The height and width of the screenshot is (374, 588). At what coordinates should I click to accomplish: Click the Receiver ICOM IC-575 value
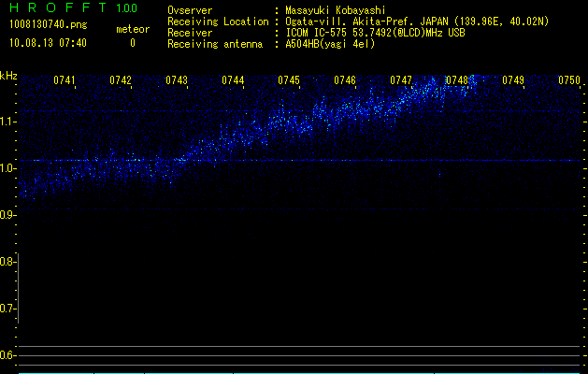point(375,33)
